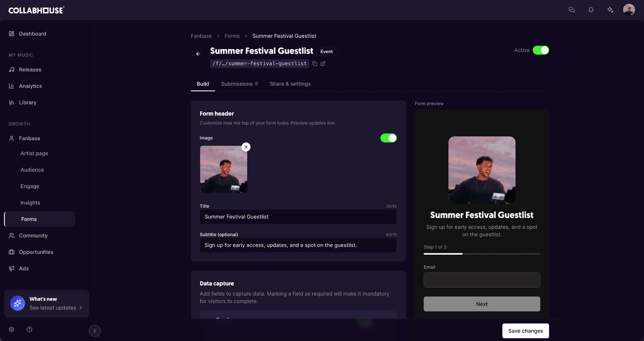Click the Subtitle input field
The image size is (644, 341).
coord(298,245)
